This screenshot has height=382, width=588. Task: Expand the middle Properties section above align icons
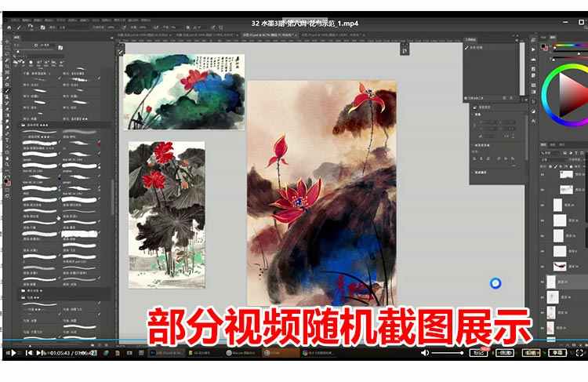(474, 146)
